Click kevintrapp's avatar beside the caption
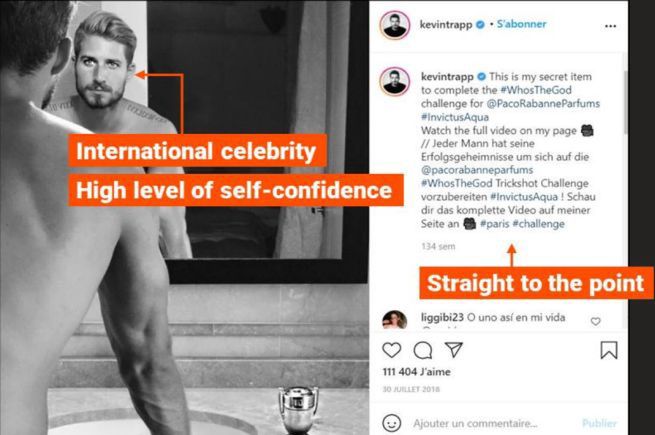 pyautogui.click(x=394, y=80)
